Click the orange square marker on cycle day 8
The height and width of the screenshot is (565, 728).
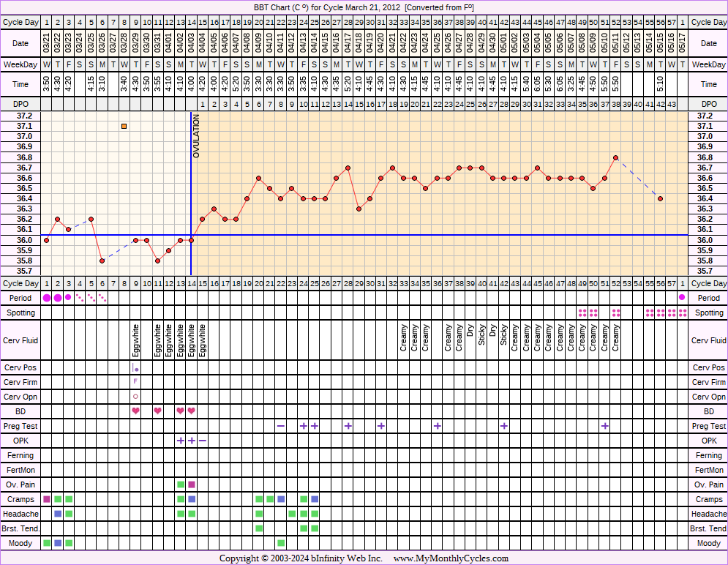tap(124, 127)
